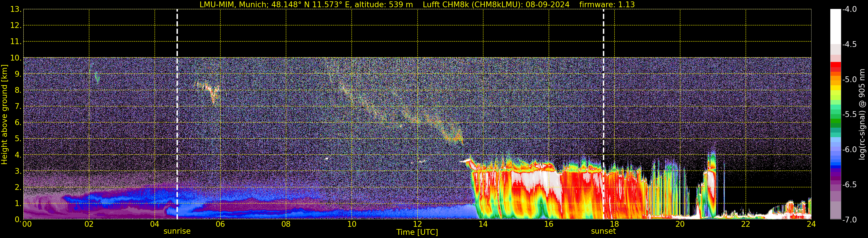
Task: Click the height axis tick '10.'
Action: [16, 58]
